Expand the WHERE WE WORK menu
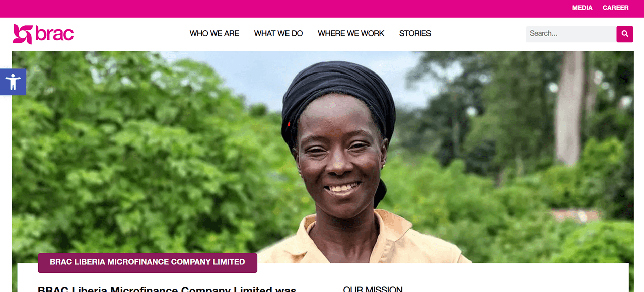The height and width of the screenshot is (292, 644). pos(351,33)
